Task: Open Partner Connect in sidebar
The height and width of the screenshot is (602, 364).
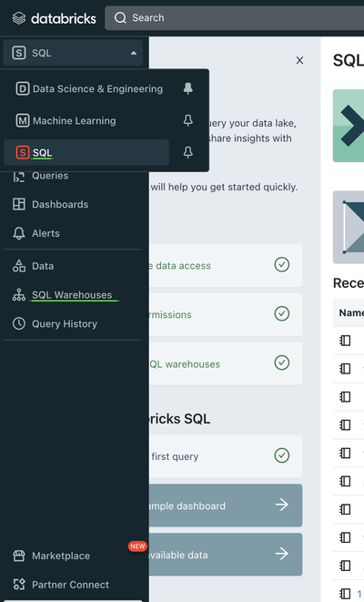Action: (x=73, y=585)
